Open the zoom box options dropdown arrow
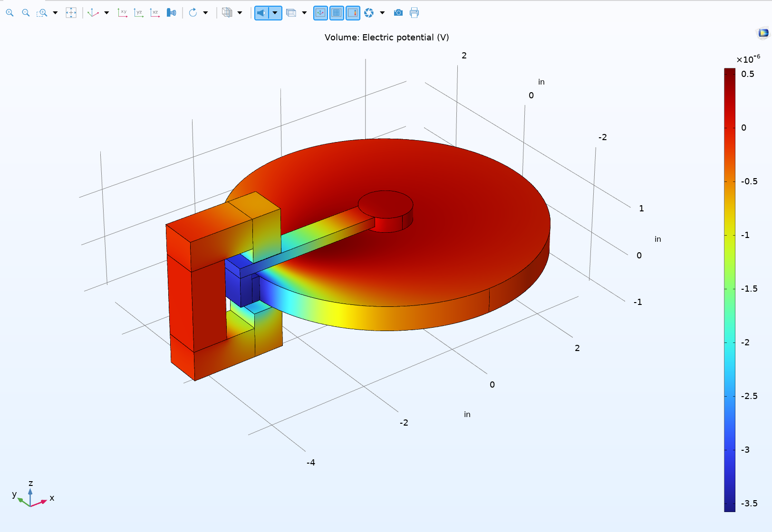This screenshot has height=532, width=772. 55,13
